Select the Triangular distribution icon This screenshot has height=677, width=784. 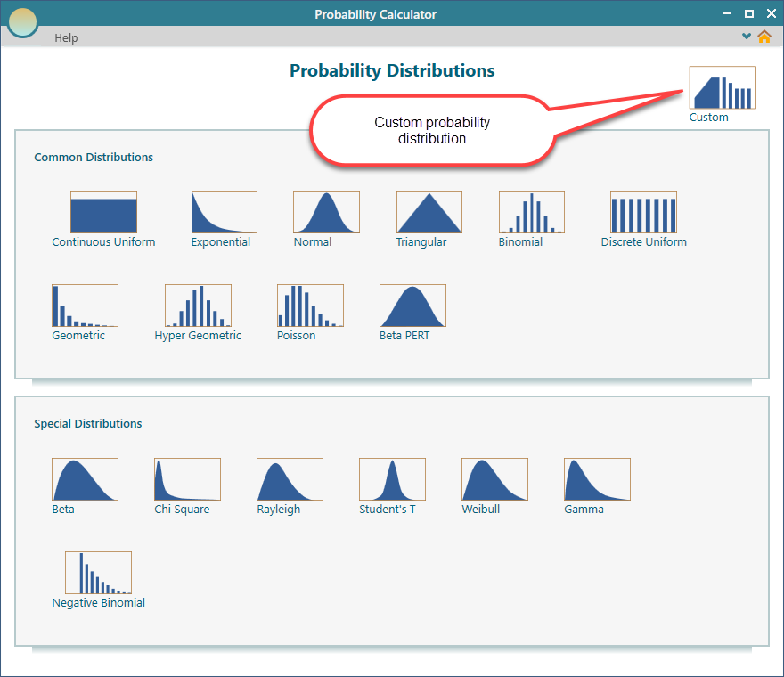coord(429,212)
